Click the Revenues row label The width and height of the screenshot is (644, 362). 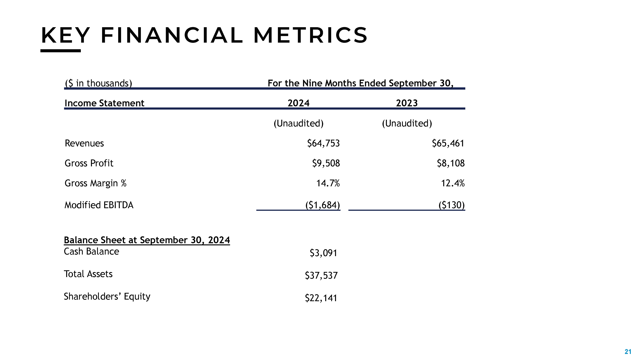click(84, 143)
